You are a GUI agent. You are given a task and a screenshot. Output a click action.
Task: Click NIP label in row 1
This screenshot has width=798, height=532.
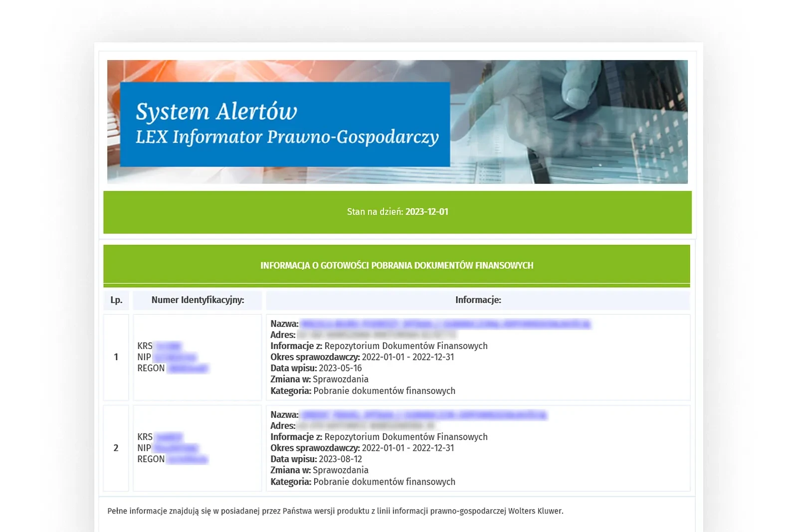[144, 357]
